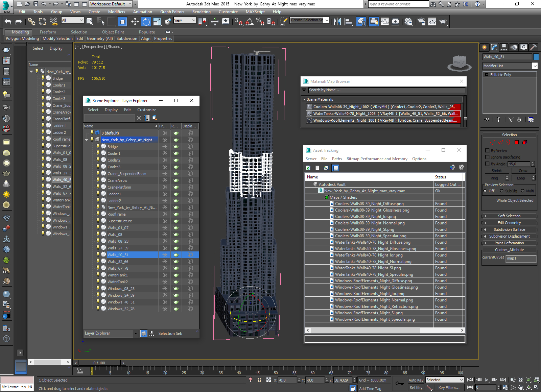Click the Shrink selection button
The height and width of the screenshot is (392, 541).
[x=497, y=171]
